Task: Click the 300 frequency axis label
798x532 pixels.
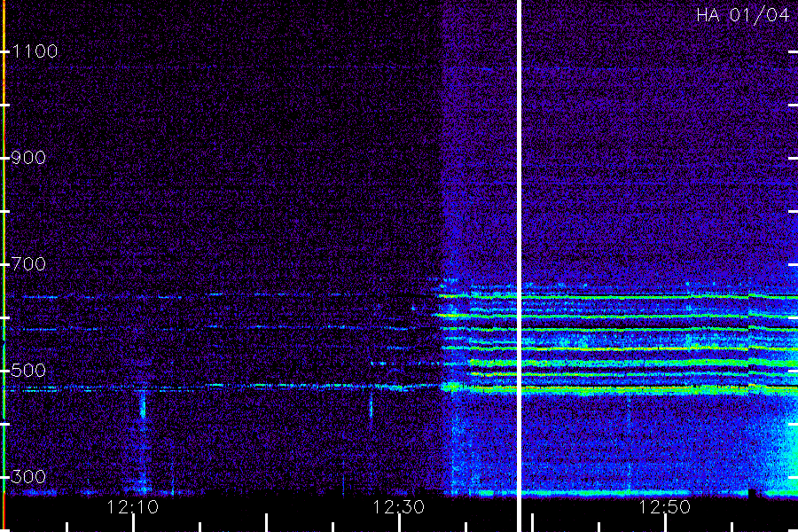Action: [x=28, y=477]
